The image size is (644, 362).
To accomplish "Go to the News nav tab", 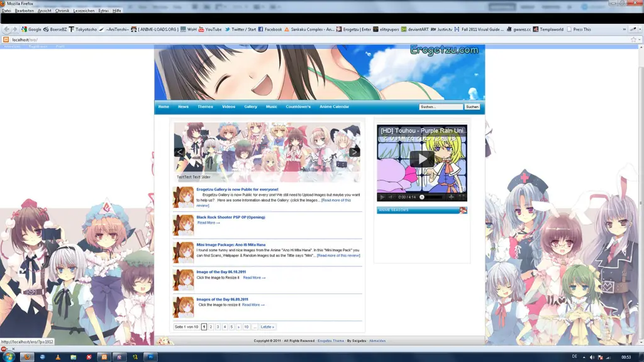I will point(183,107).
